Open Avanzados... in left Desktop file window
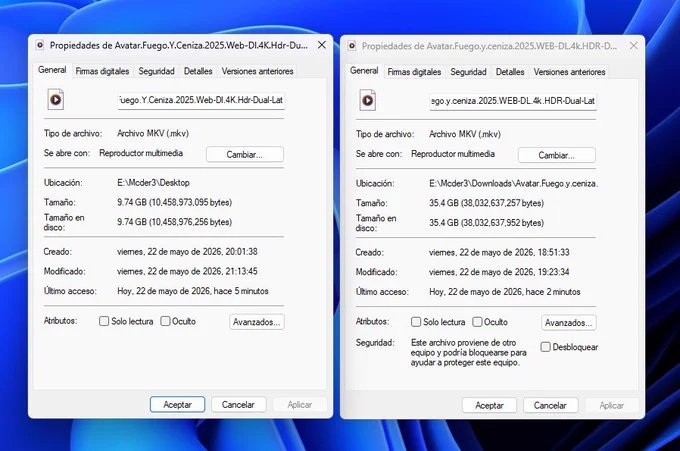The image size is (680, 451). click(x=257, y=322)
